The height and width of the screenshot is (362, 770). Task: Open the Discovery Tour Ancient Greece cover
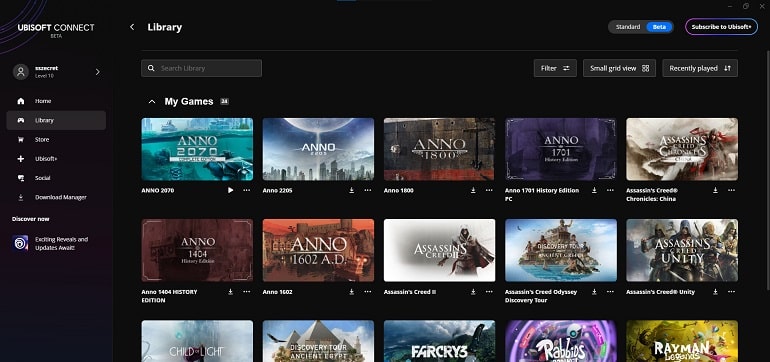click(561, 251)
